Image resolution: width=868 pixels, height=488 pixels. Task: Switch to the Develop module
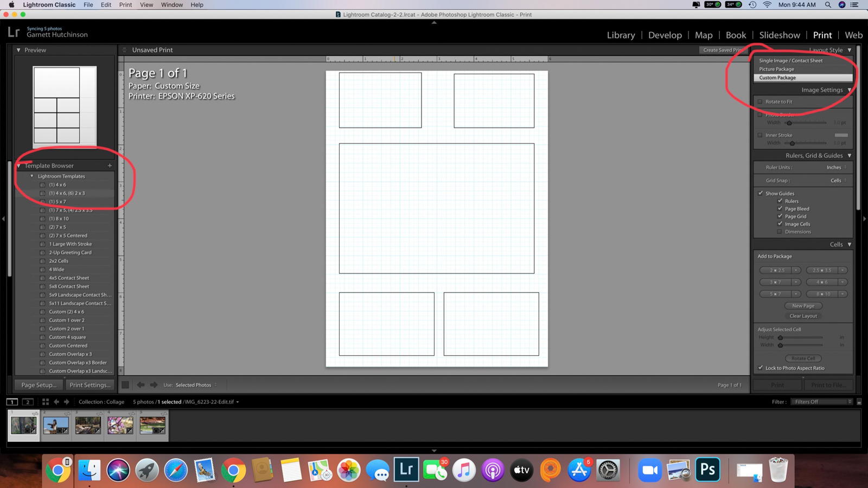(x=665, y=35)
